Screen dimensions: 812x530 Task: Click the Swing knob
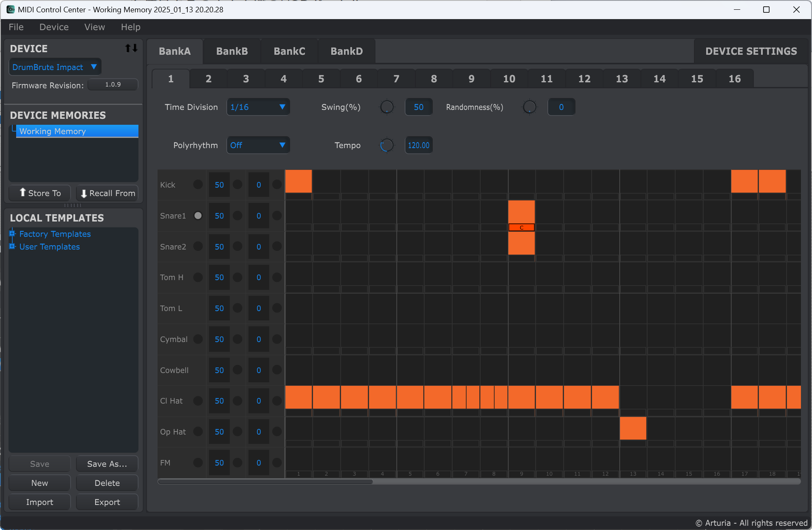tap(386, 107)
